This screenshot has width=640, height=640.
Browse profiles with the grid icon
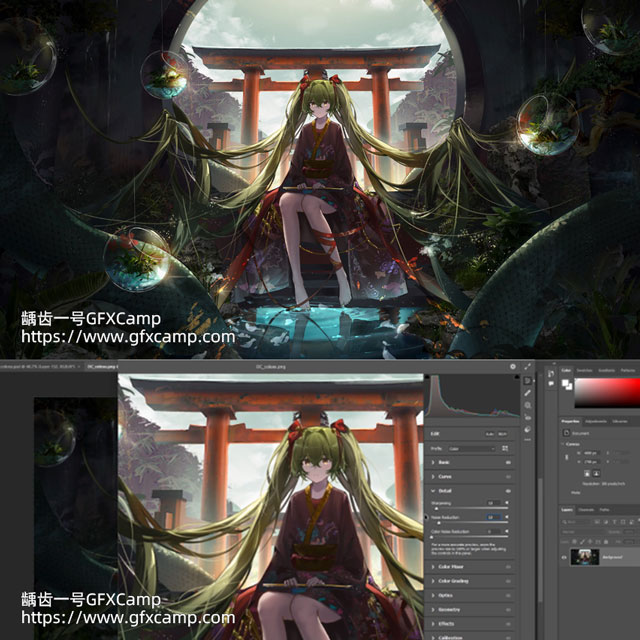tap(505, 449)
